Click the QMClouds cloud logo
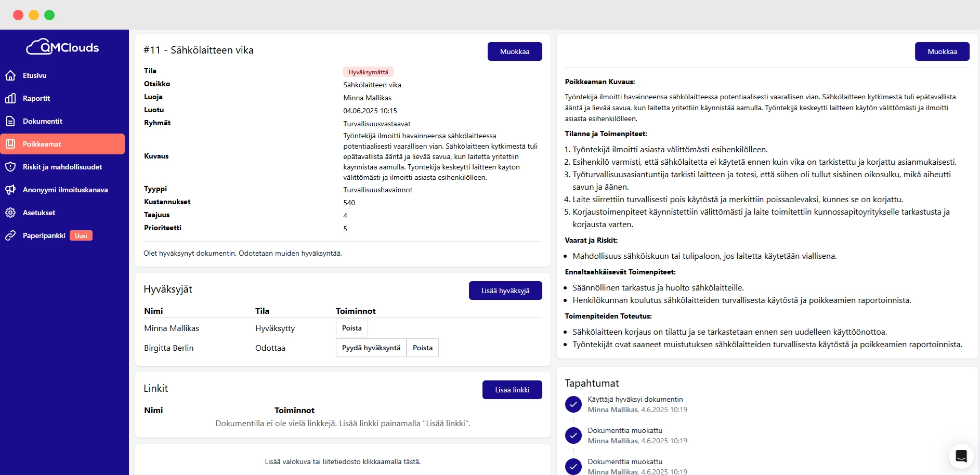 [x=41, y=46]
